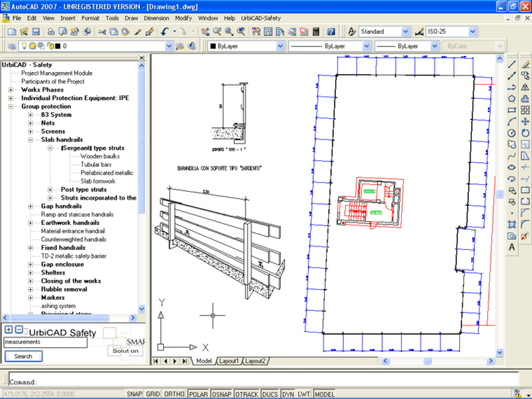Click the measurements search input field
The image size is (532, 399).
click(45, 342)
